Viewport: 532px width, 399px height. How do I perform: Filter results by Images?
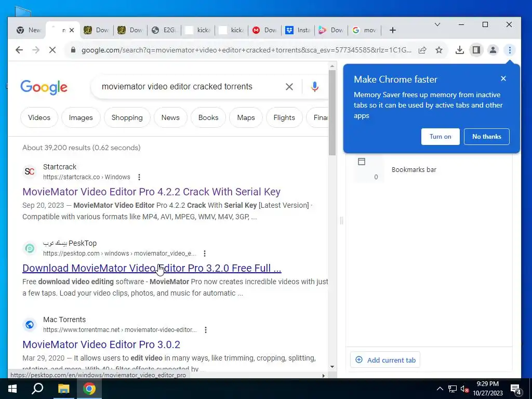(x=81, y=118)
